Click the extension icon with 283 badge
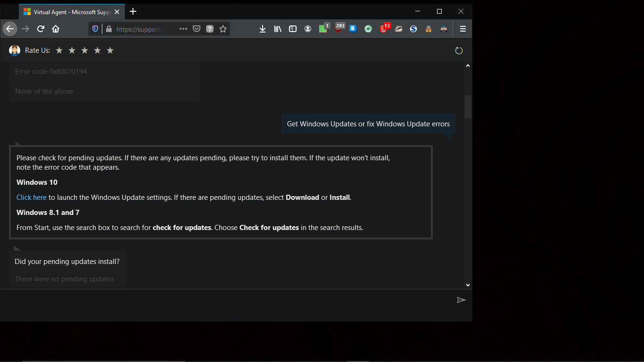The image size is (644, 362). tap(338, 29)
